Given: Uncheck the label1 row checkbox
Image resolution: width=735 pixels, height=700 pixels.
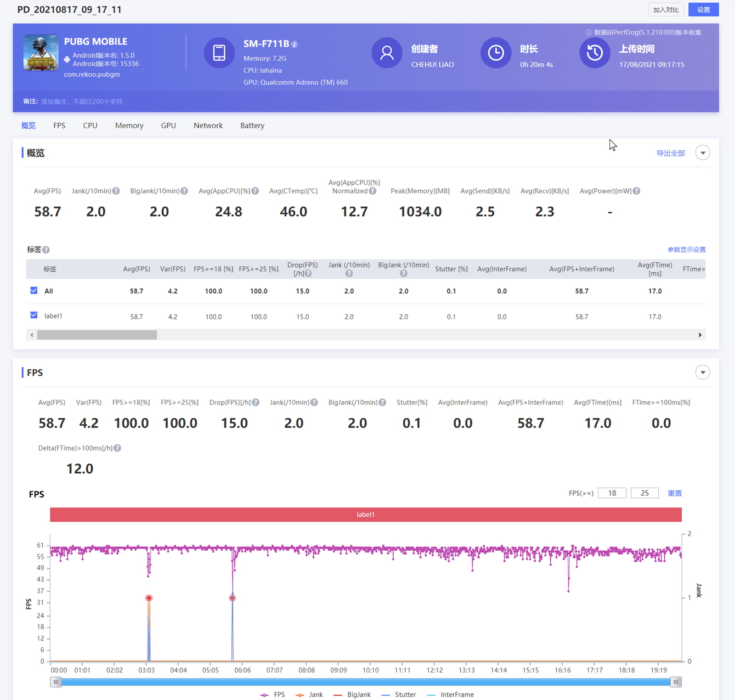Looking at the screenshot, I should 34,315.
